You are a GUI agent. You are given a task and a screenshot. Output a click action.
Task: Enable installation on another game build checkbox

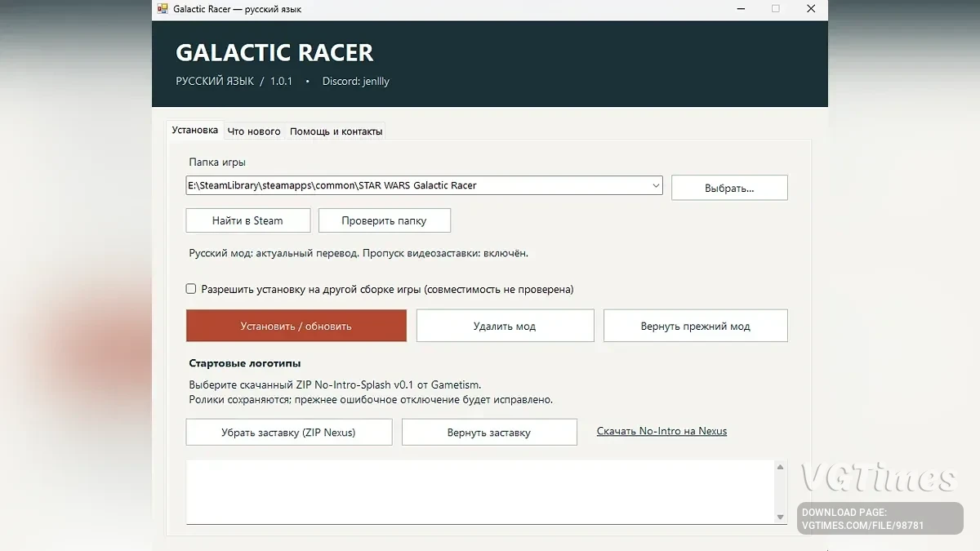click(191, 289)
